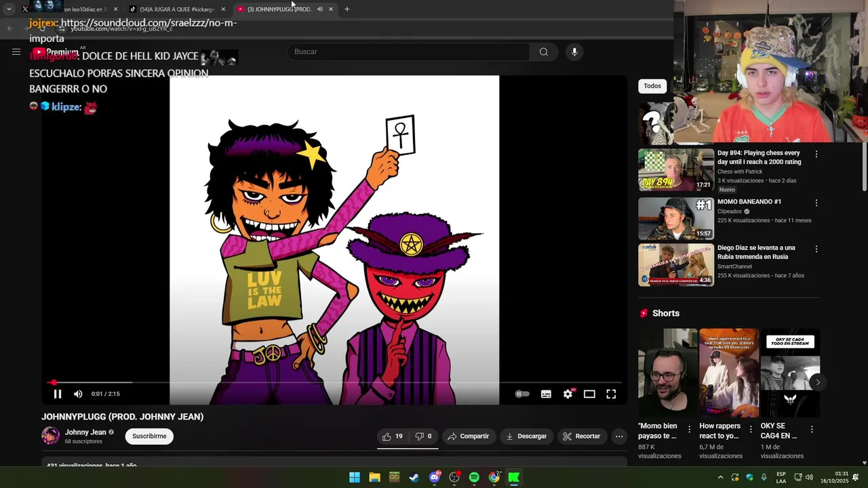Viewport: 868px width, 488px height.
Task: Like the video with thumbs up
Action: (393, 436)
